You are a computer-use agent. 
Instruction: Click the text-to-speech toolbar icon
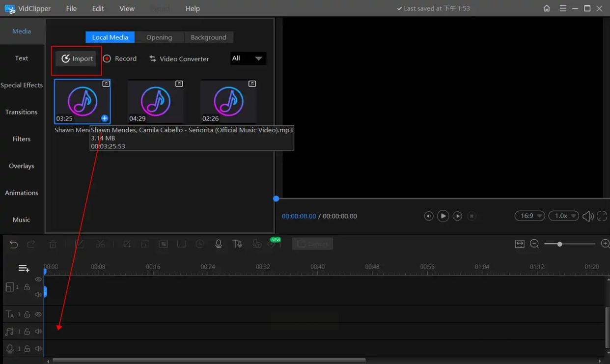(238, 244)
